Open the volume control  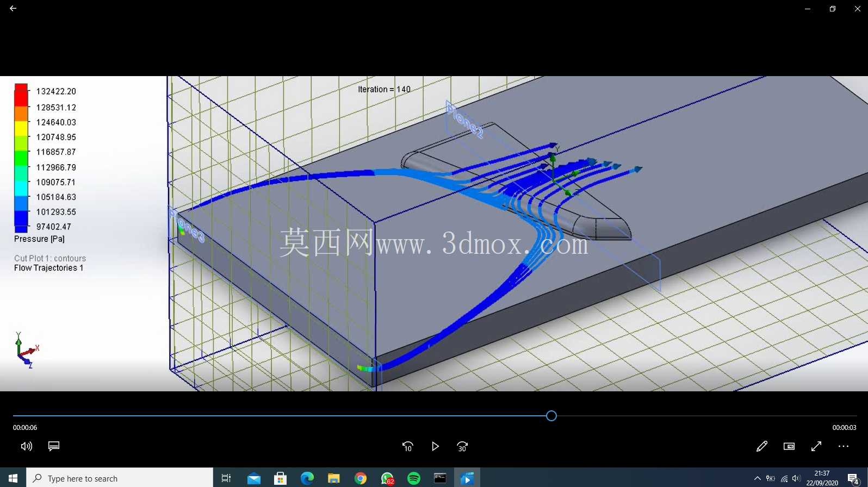(x=26, y=446)
